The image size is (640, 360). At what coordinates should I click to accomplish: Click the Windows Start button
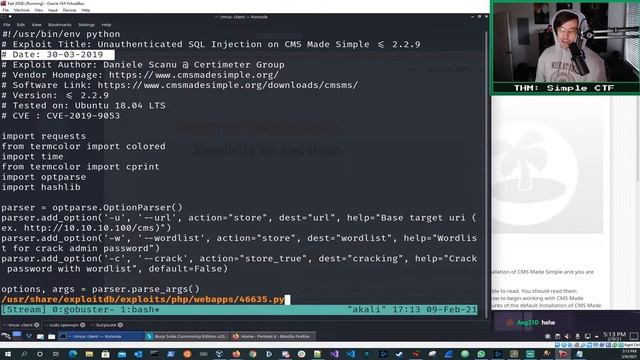7,354
